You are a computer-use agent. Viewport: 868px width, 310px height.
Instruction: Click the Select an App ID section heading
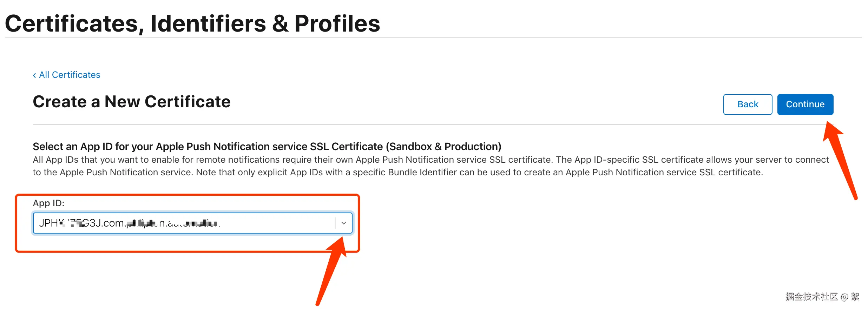[267, 146]
